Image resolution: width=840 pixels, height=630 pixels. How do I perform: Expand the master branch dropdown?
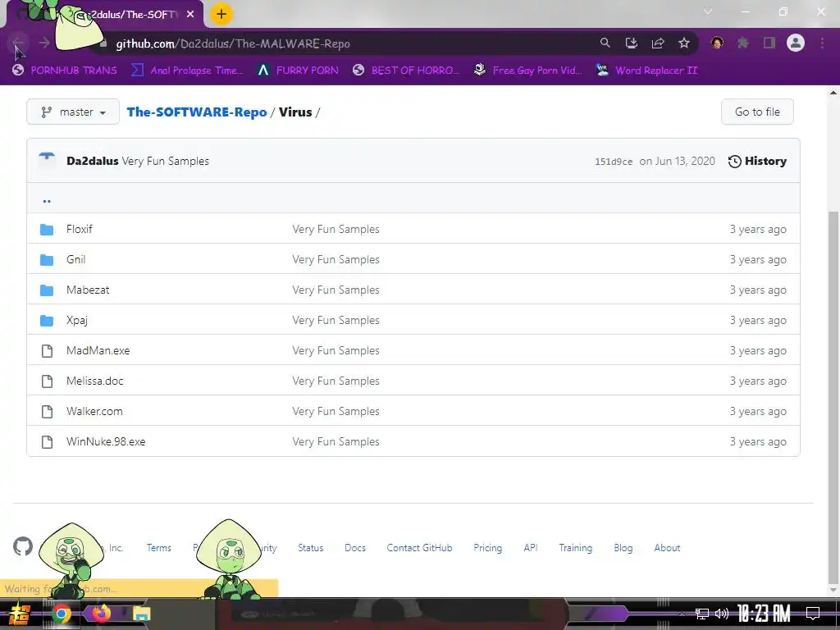pyautogui.click(x=73, y=112)
